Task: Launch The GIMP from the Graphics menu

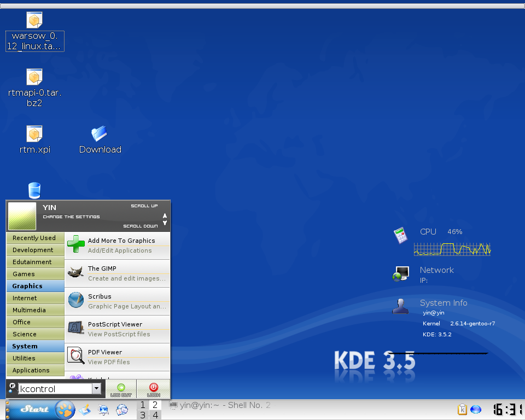Action: (117, 273)
